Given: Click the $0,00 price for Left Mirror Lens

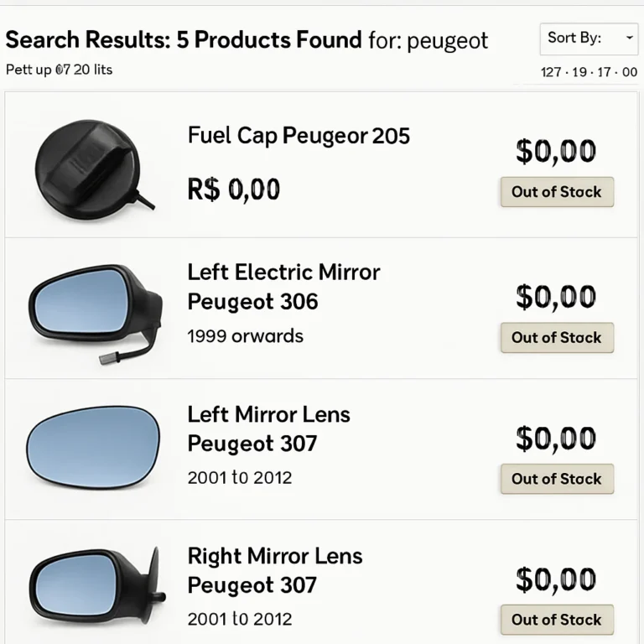Looking at the screenshot, I should (556, 439).
